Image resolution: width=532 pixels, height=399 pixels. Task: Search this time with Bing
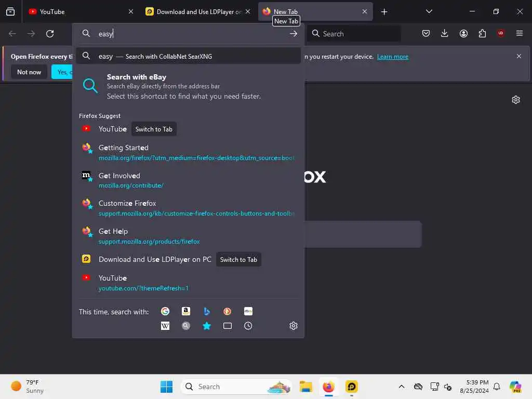pyautogui.click(x=207, y=311)
